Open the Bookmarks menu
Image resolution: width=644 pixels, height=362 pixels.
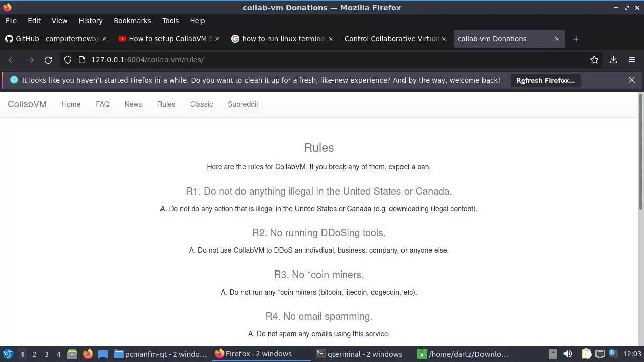click(x=132, y=21)
